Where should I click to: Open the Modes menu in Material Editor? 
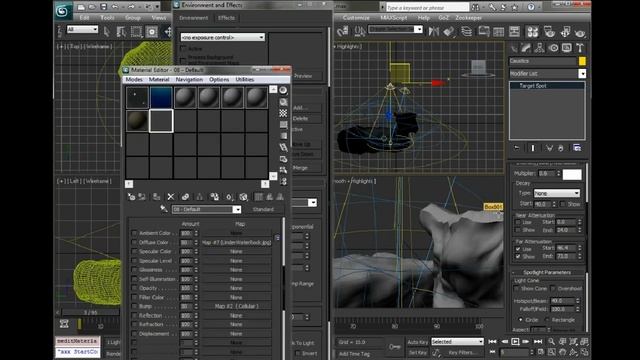(134, 80)
